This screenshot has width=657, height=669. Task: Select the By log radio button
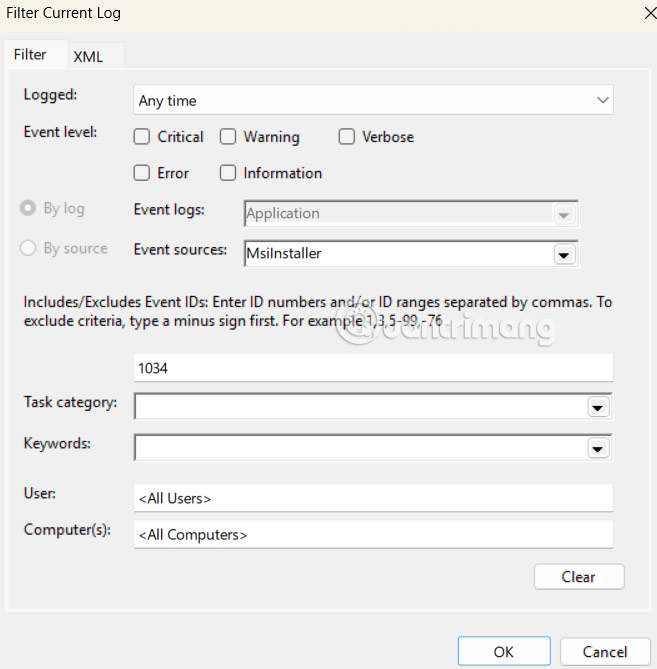coord(28,208)
